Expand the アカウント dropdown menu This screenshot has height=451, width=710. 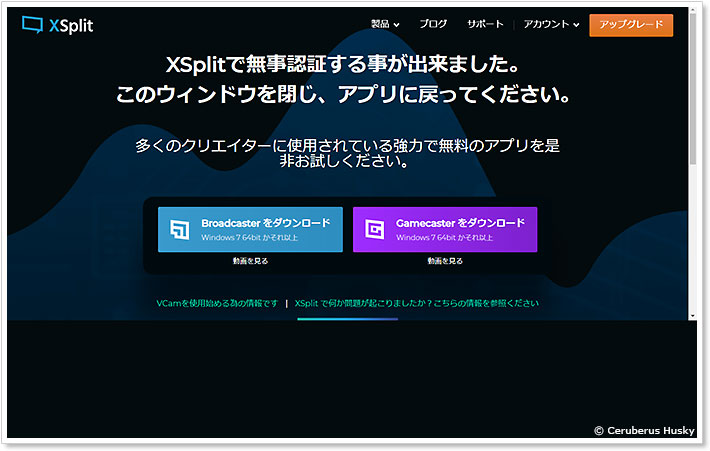[x=551, y=24]
